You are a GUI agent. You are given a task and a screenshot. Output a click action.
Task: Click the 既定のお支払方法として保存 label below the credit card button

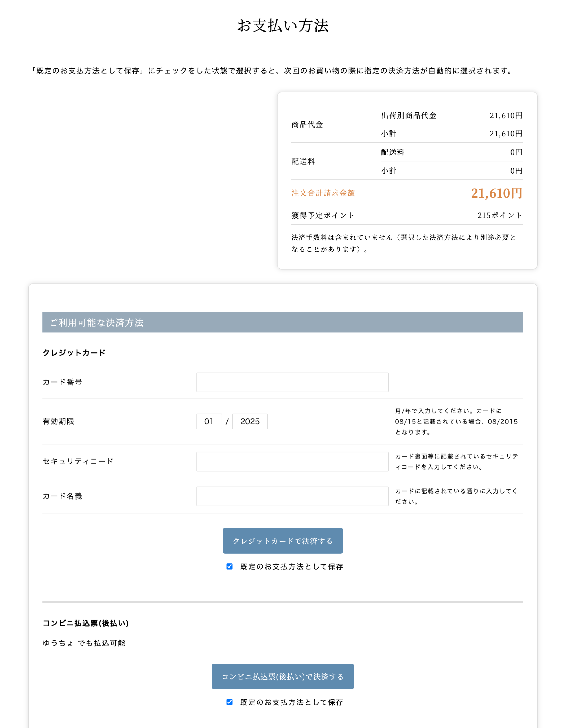292,566
